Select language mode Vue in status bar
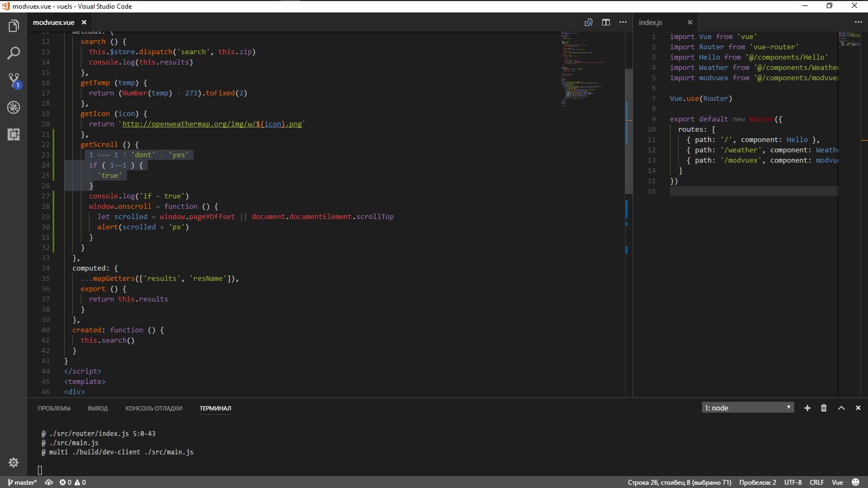This screenshot has height=488, width=868. [838, 482]
